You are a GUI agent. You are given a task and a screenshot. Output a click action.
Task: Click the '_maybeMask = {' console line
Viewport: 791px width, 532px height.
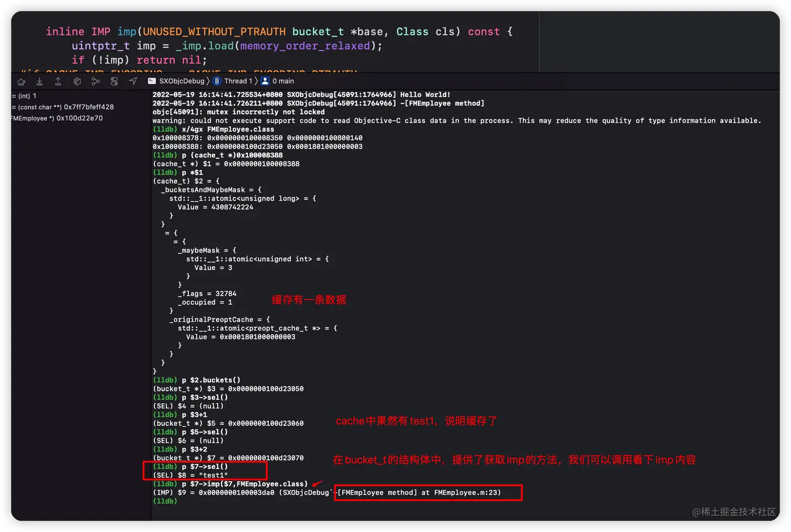[x=207, y=251]
